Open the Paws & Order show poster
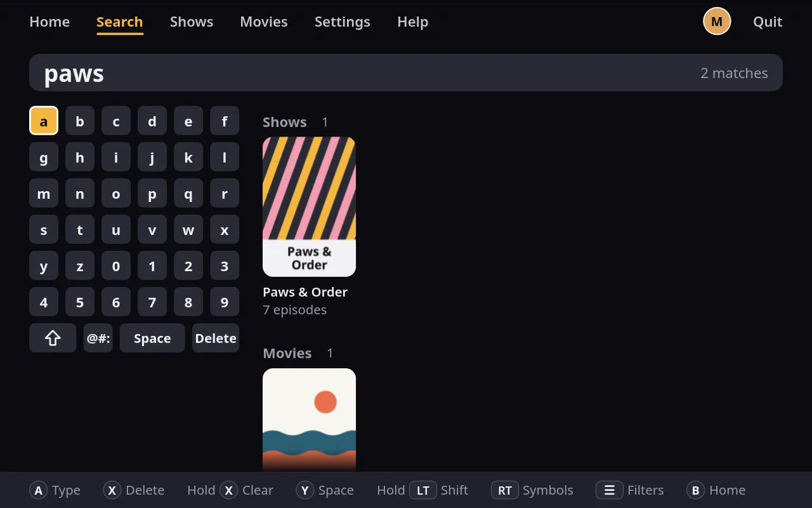 pyautogui.click(x=309, y=206)
